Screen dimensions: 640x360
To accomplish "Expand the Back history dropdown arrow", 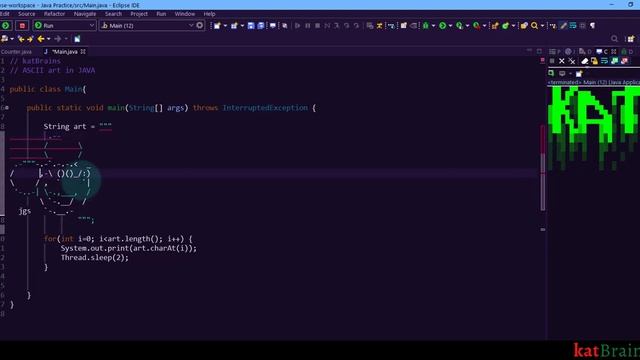I will (49, 39).
